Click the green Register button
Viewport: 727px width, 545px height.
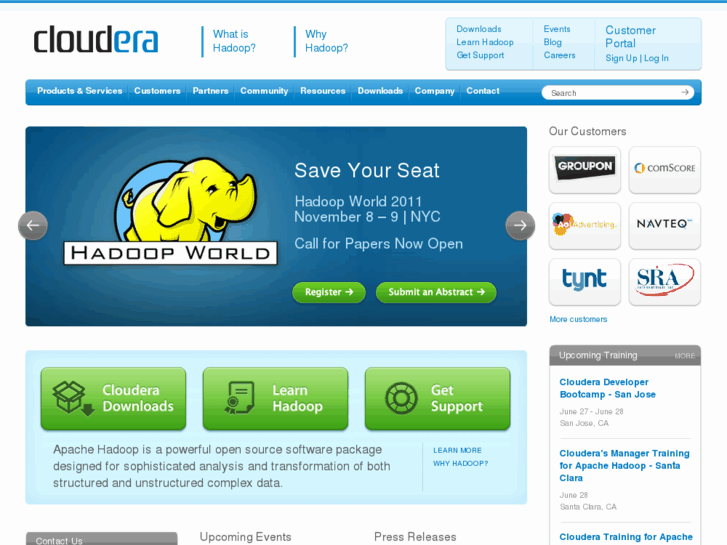click(329, 292)
